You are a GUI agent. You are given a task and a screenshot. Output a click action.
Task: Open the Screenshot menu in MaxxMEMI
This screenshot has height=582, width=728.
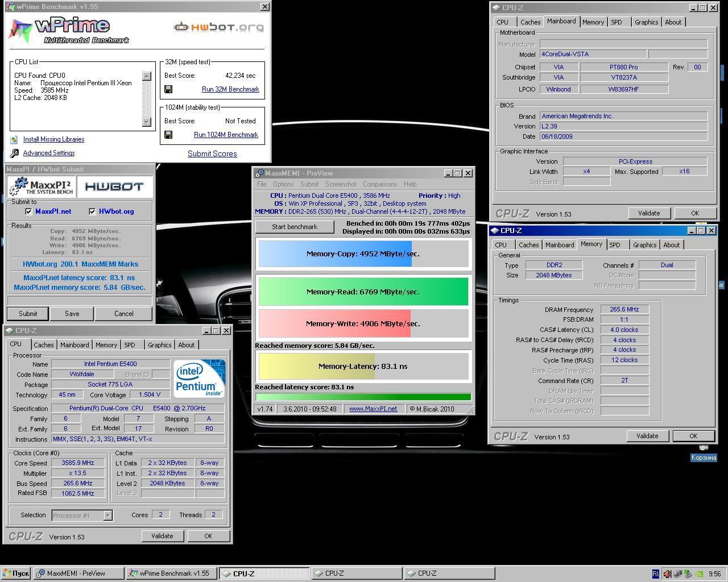pos(341,184)
